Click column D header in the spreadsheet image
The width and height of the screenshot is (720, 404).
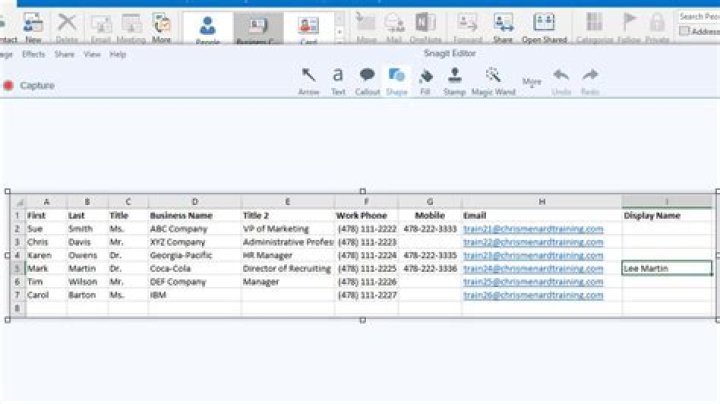pyautogui.click(x=195, y=202)
